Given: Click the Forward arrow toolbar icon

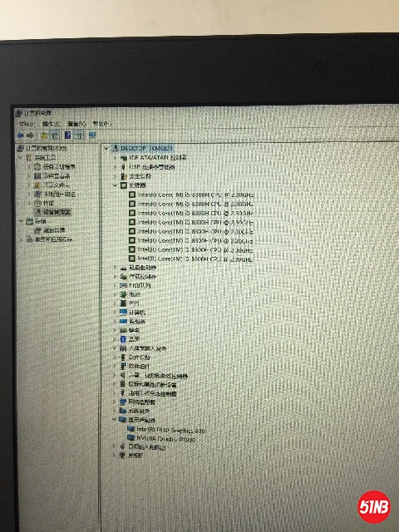Looking at the screenshot, I should [30, 135].
